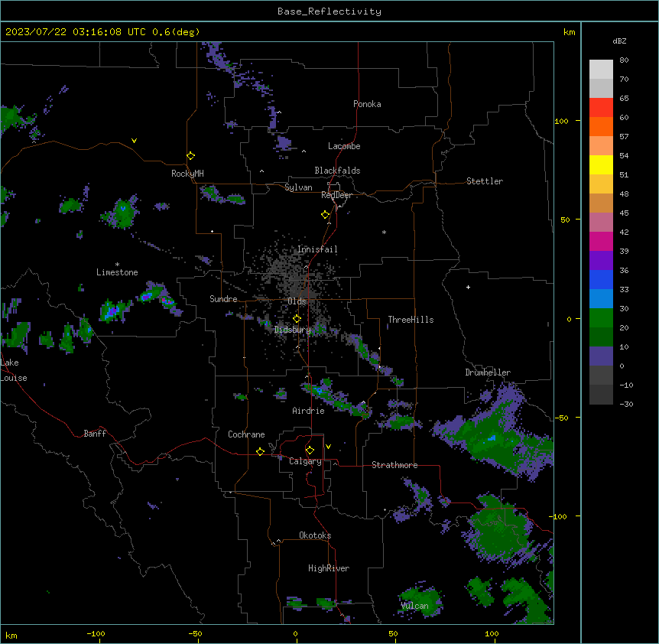Viewport: 659px width, 644px height.
Task: Click the yellow v marker northwest of RockyMH
Action: (134, 141)
